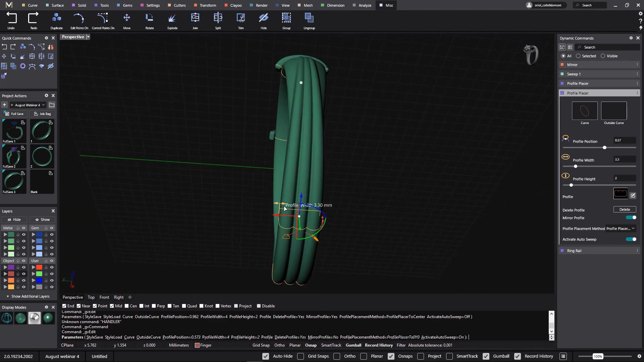
Task: Click the Control Points On icon
Action: coord(103,18)
